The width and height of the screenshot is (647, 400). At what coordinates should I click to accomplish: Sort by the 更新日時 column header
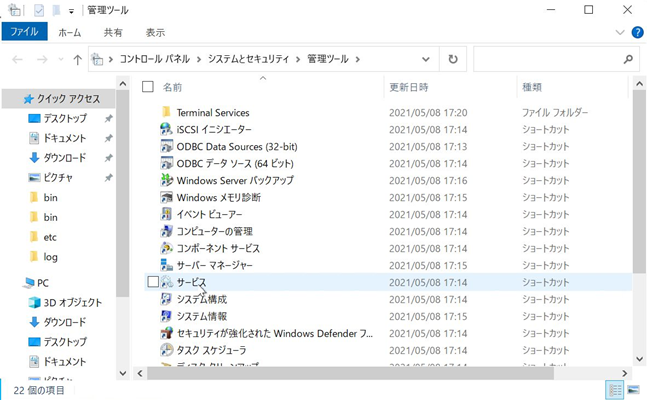coord(409,87)
